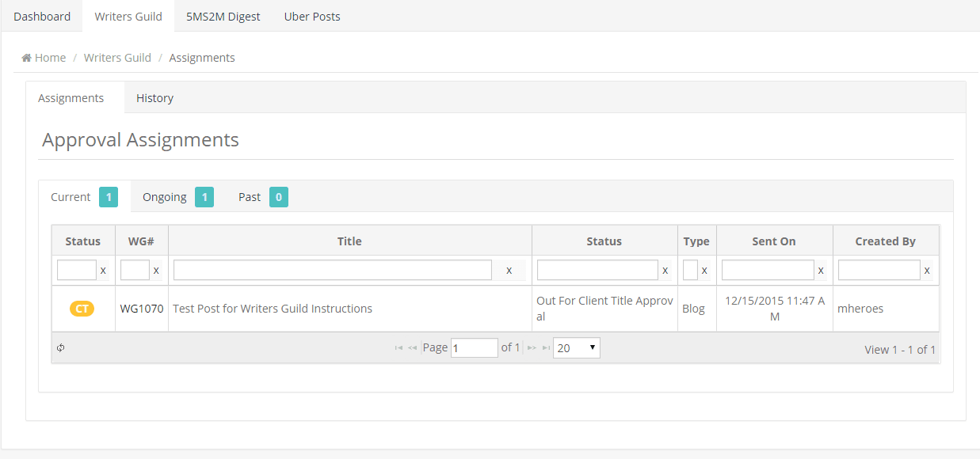Go to previous page pager icon
Viewport: 980px width, 459px height.
(413, 348)
